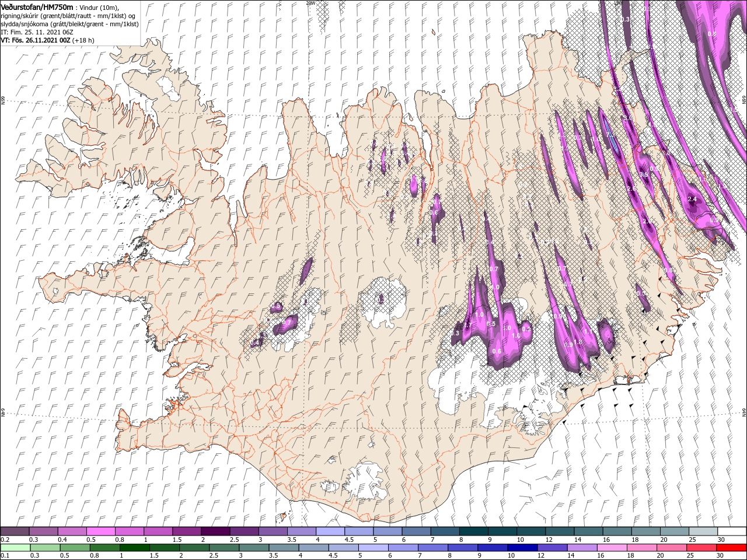The image size is (747, 560).
Task: Pick the 2.5 swatch in the upper scale
Action: [244, 531]
